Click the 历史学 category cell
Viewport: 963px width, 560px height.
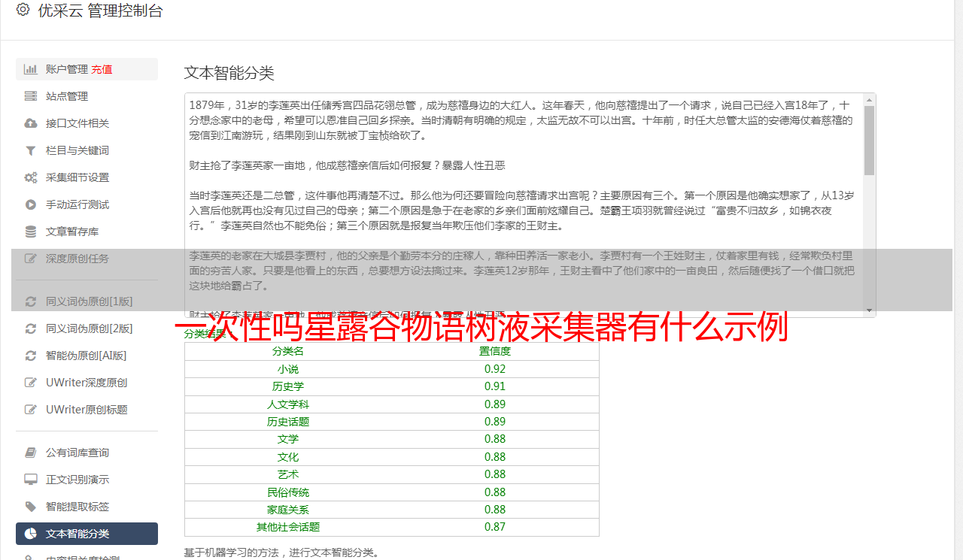288,386
